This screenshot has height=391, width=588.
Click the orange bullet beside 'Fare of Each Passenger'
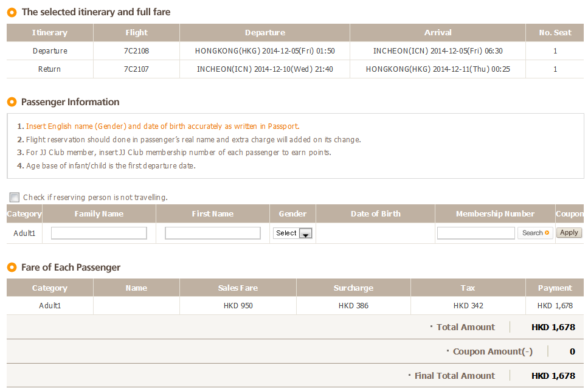pos(12,268)
